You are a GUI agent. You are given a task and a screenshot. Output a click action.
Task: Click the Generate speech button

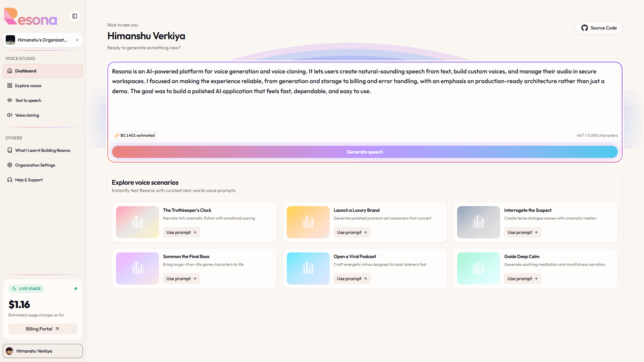[x=365, y=152]
